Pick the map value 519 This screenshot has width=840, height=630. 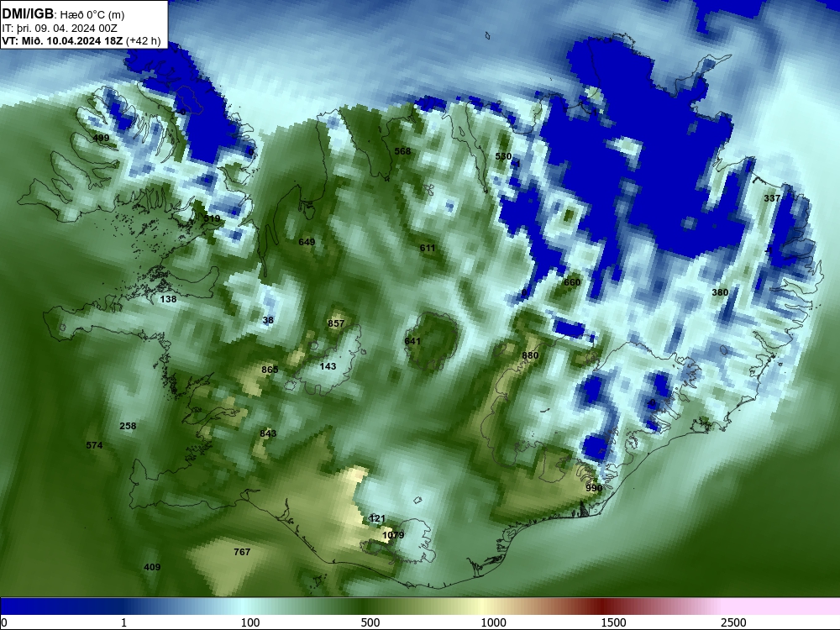point(212,218)
